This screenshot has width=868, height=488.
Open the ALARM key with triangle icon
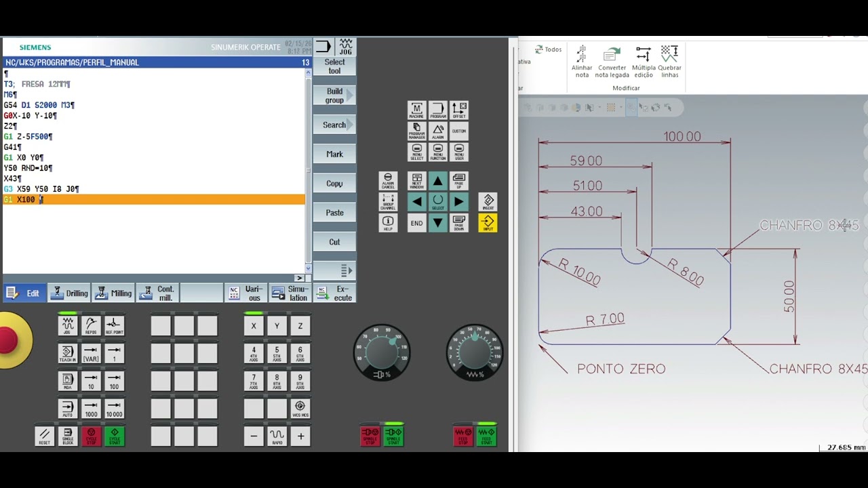[x=438, y=131]
